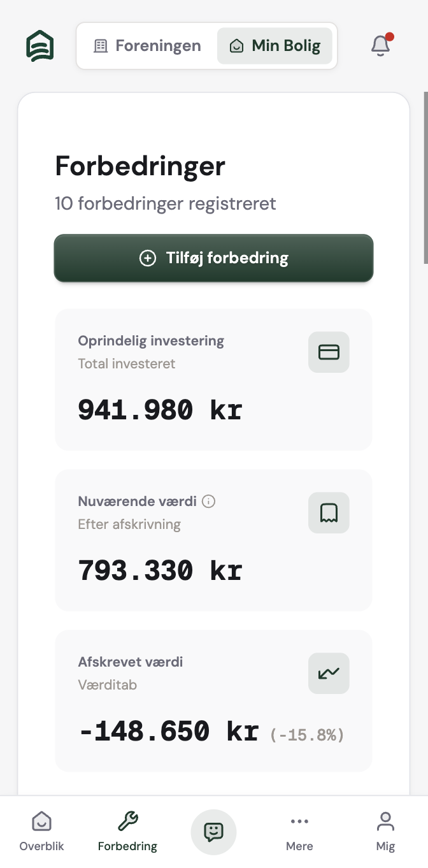Click the 793.330 kr current value amount
428x868 pixels.
coord(160,570)
